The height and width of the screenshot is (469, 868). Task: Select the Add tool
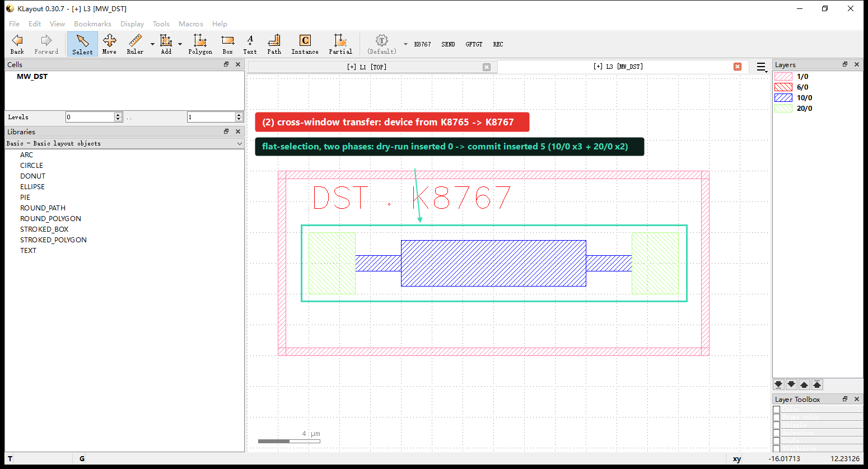pos(166,44)
